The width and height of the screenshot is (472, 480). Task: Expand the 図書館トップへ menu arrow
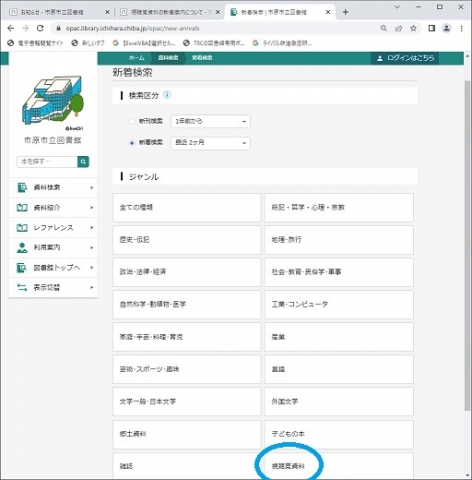pos(92,268)
